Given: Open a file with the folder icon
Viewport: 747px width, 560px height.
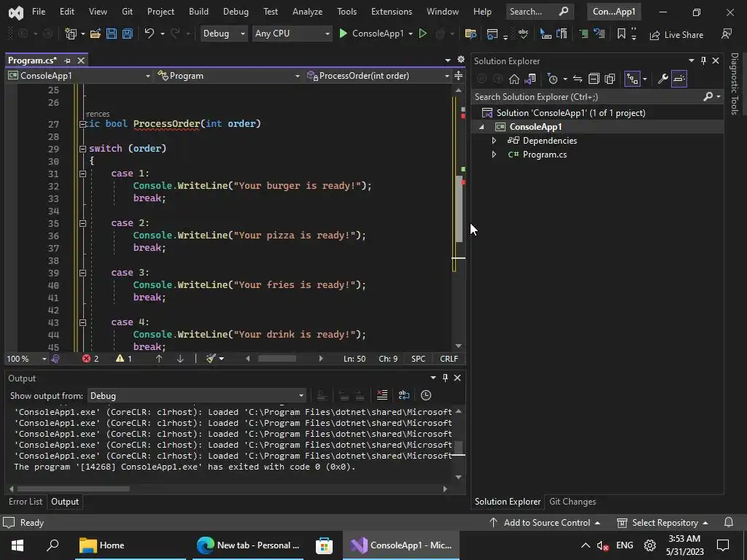Looking at the screenshot, I should click(x=96, y=34).
